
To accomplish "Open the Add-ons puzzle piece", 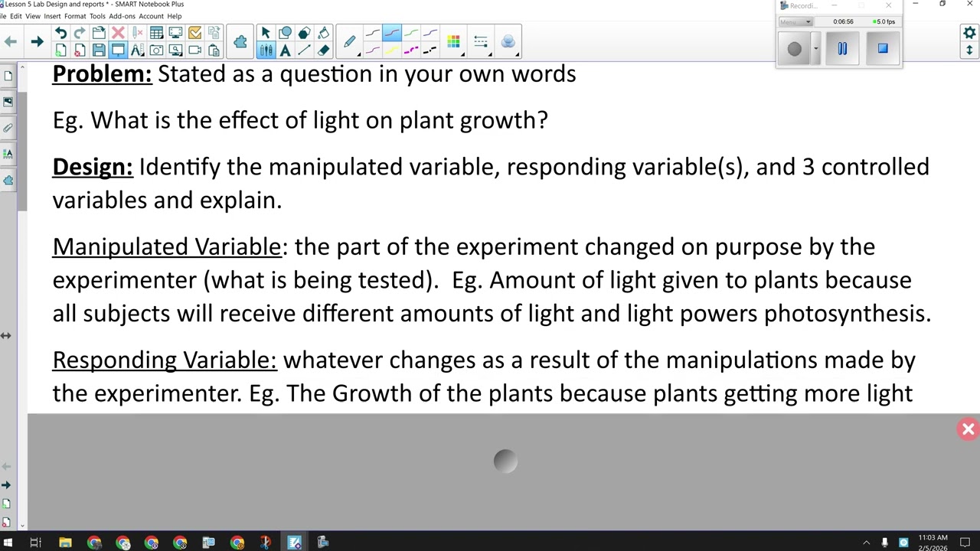I will tap(240, 42).
